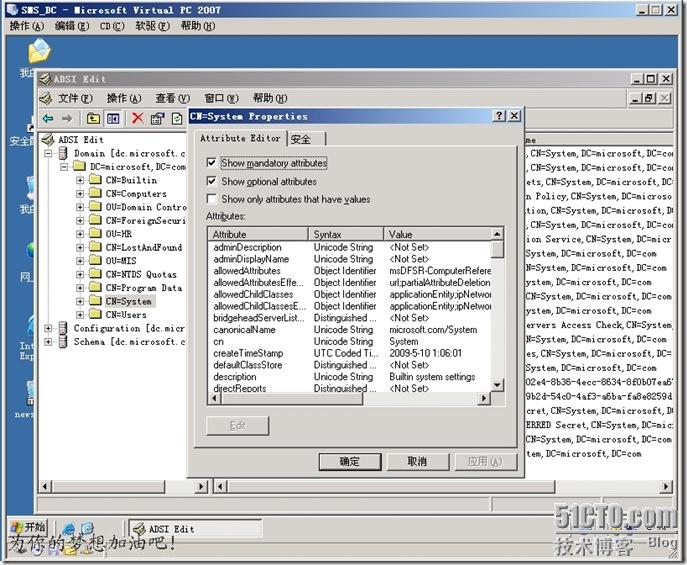Switch to the 安全 (Security) tab
Image resolution: width=687 pixels, height=565 pixels.
[306, 139]
